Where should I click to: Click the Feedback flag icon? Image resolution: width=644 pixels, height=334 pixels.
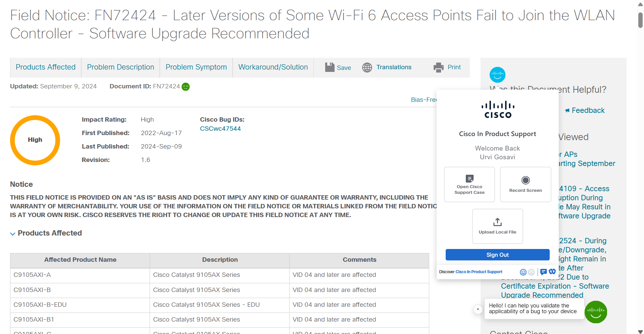(567, 110)
